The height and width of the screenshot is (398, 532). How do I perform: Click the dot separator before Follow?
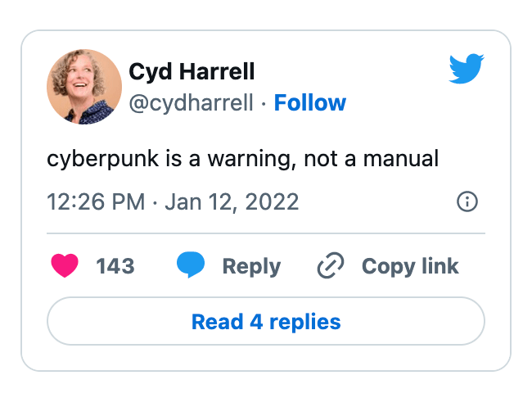[x=264, y=103]
